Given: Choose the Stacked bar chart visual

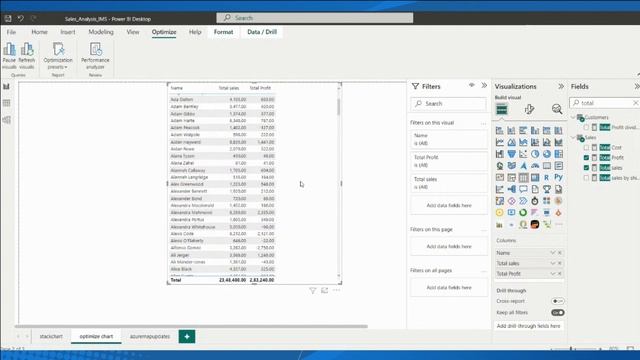Looking at the screenshot, I should tap(500, 131).
